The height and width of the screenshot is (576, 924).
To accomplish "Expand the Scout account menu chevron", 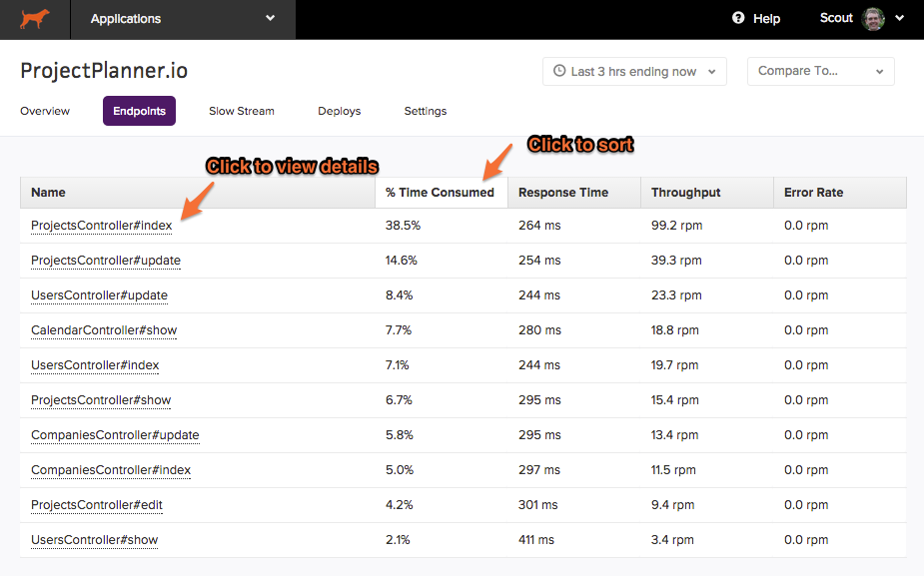I will click(x=899, y=18).
